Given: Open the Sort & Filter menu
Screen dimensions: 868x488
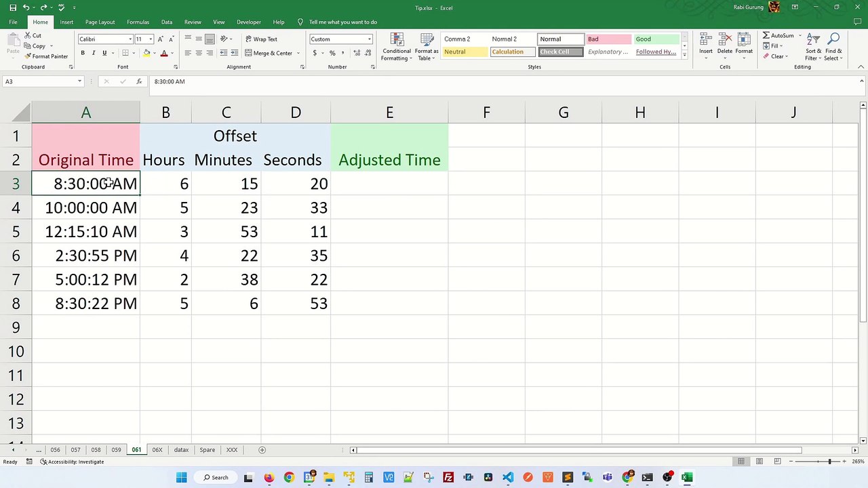Looking at the screenshot, I should click(813, 46).
